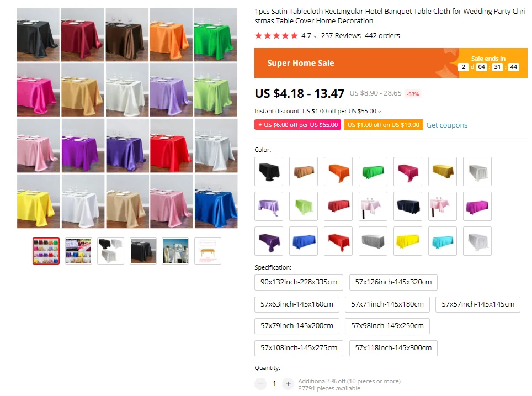Expand the 4.7 rating dropdown arrow
This screenshot has width=532, height=396.
point(315,36)
